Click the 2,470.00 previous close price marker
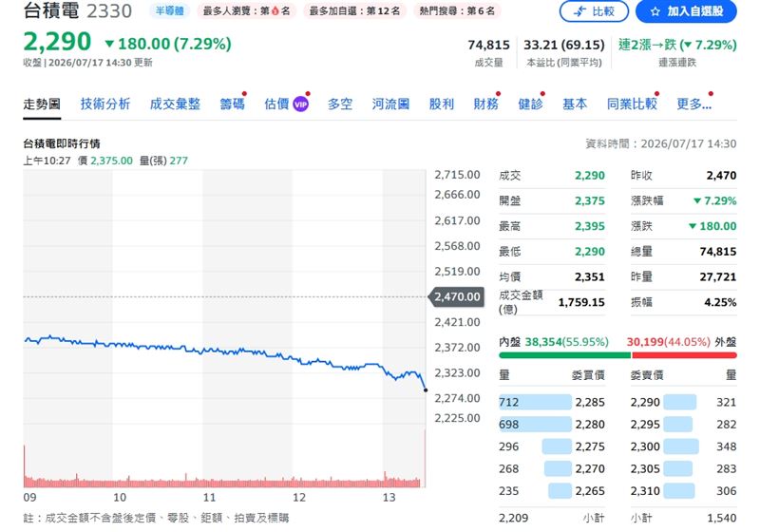Screen dimensions: 760x532 coord(456,296)
